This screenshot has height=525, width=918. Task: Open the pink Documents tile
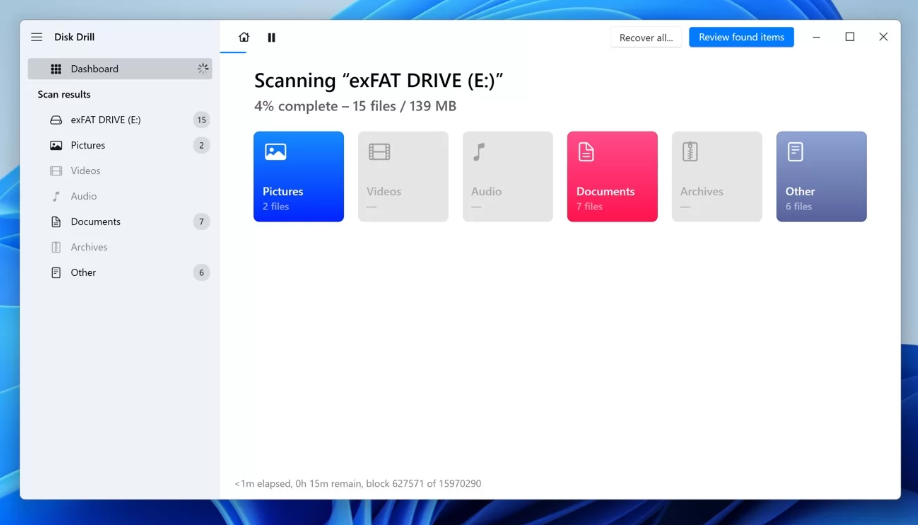(612, 176)
